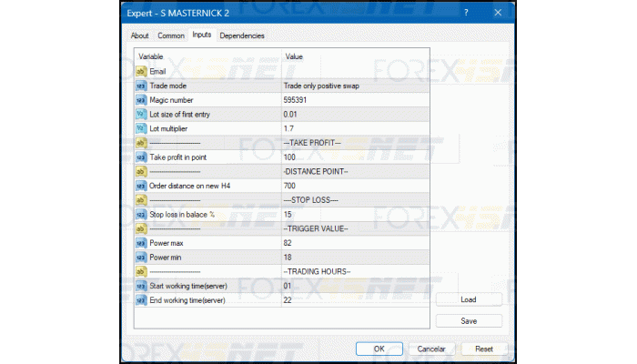This screenshot has width=637, height=364.
Task: Switch to the About tab
Action: [x=139, y=35]
